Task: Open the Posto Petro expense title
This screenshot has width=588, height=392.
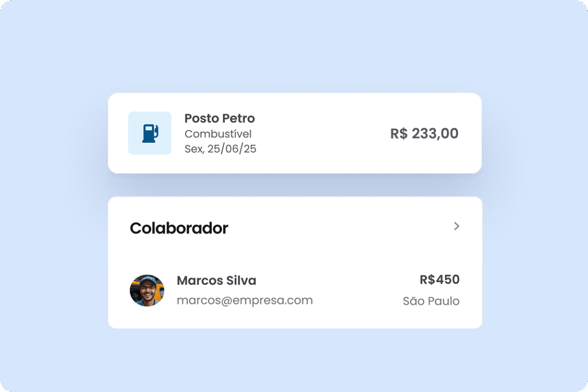Action: 219,118
